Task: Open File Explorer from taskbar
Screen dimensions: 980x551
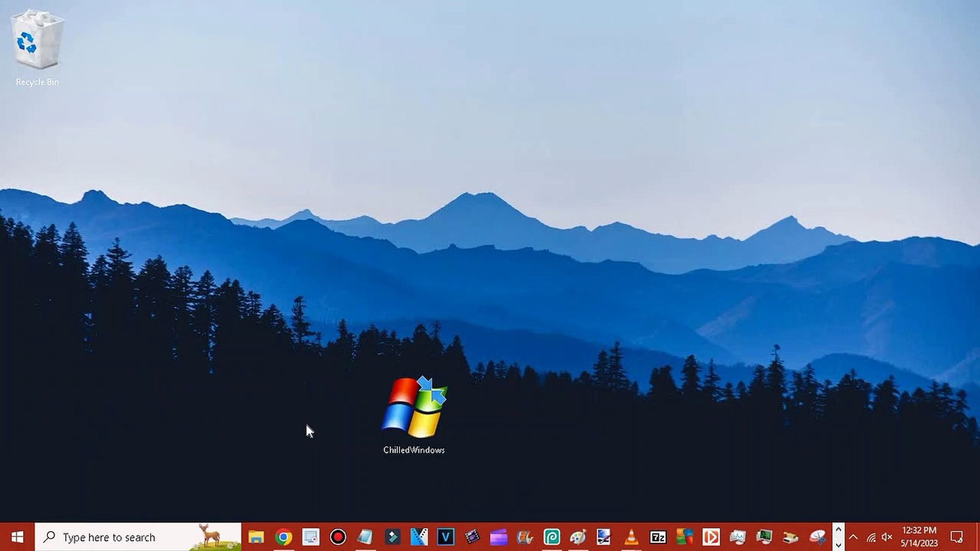Action: click(256, 537)
